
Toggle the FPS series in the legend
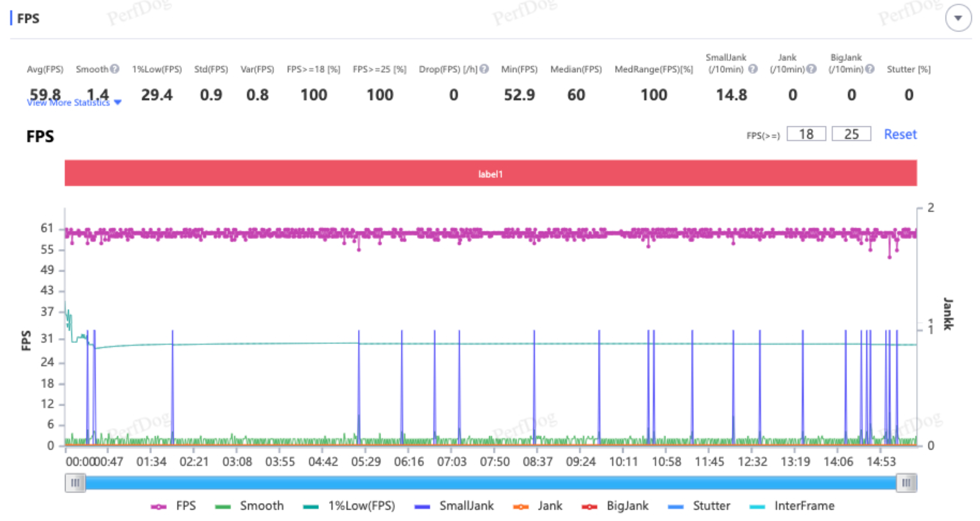tap(173, 506)
